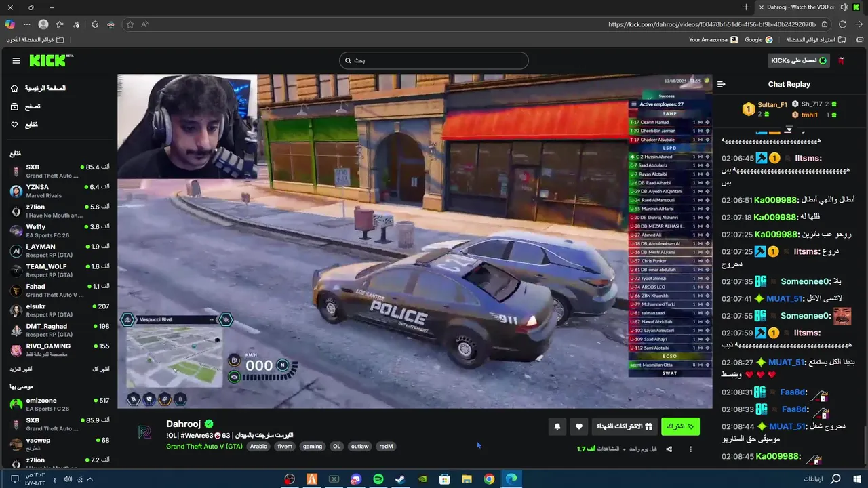Select the gaming tag
This screenshot has width=868, height=488.
coord(313,447)
